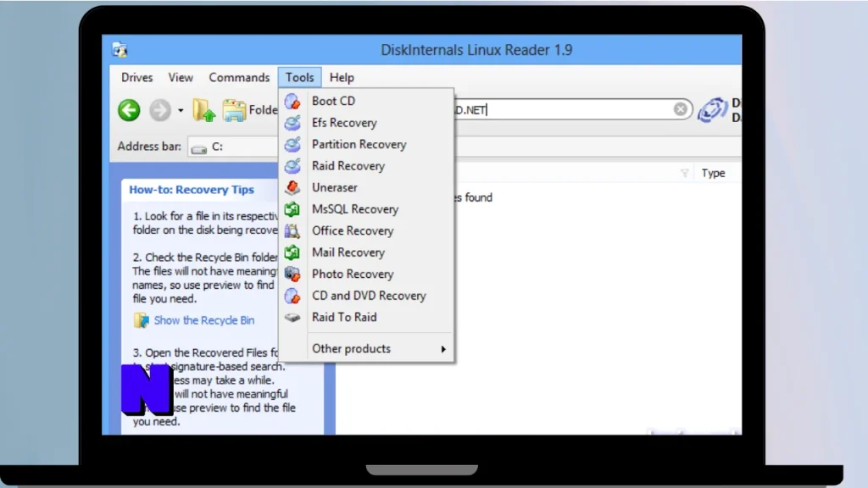This screenshot has height=488, width=868.
Task: Select Mail Recovery menu entry
Action: [367, 252]
